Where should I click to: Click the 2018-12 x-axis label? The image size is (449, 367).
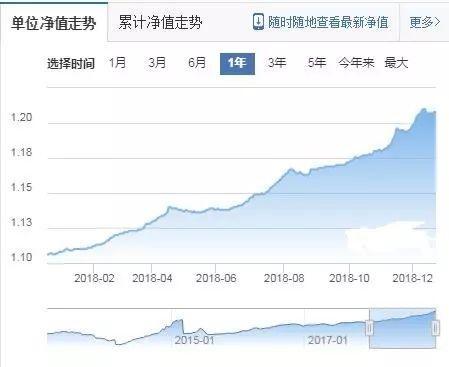[x=413, y=278]
